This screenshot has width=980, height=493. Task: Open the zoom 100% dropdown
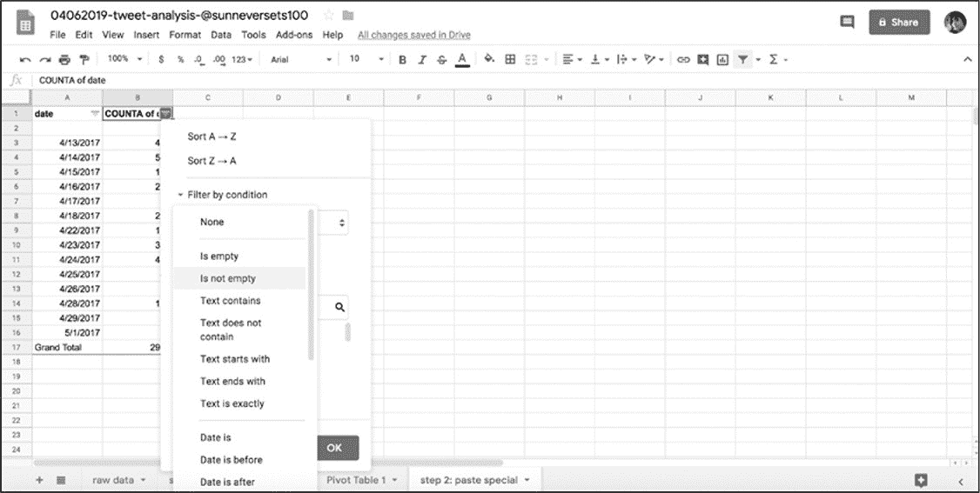[123, 59]
